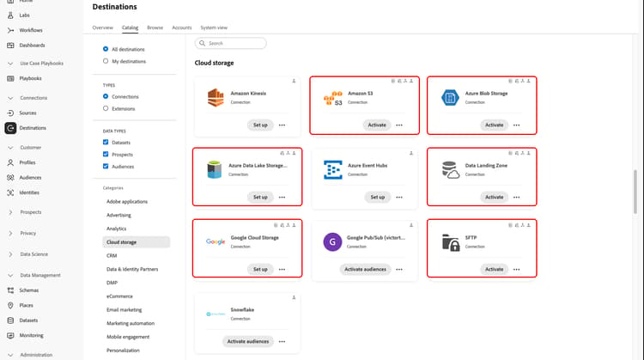Open Profiles sidebar icon
The width and height of the screenshot is (644, 360).
tap(10, 162)
